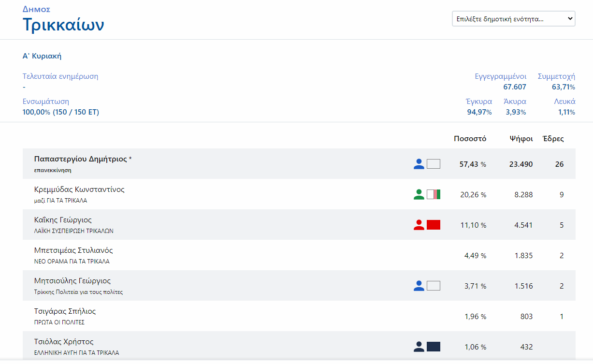Viewport: 593px width, 364px height.
Task: Click the Έδρες column header
Action: coord(553,139)
